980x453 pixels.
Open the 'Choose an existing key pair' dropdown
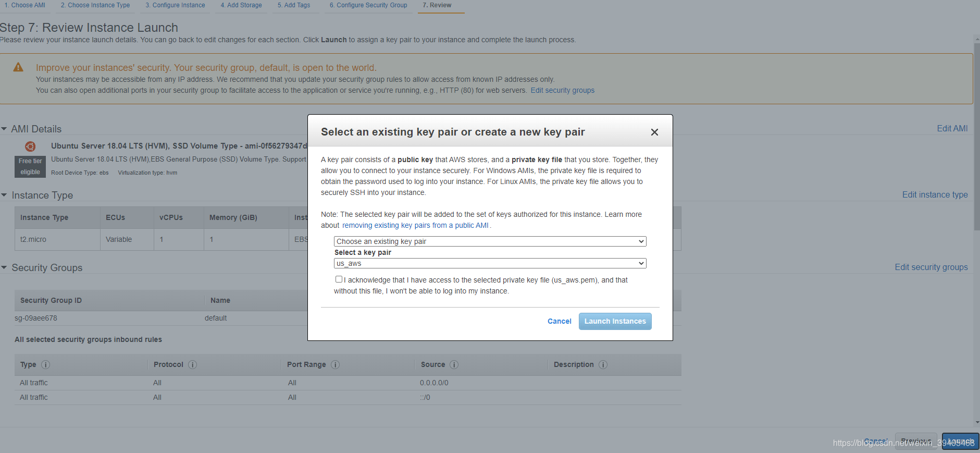click(x=490, y=241)
